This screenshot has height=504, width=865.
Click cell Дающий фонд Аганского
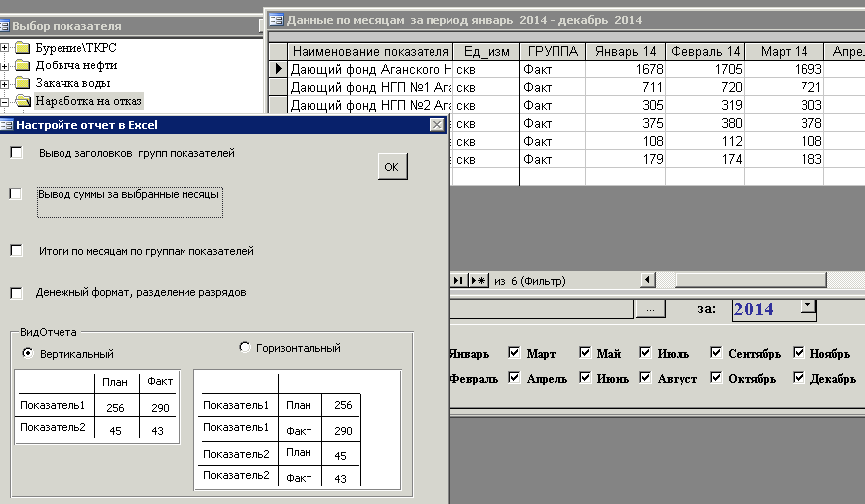[x=370, y=69]
